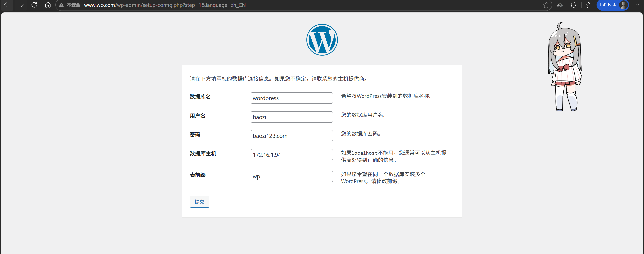Viewport: 644px width, 254px height.
Task: Click the 表前缀 label
Action: tap(198, 175)
